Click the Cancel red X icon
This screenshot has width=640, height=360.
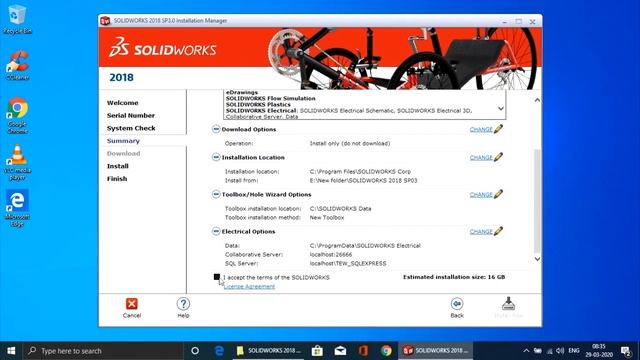pyautogui.click(x=131, y=304)
